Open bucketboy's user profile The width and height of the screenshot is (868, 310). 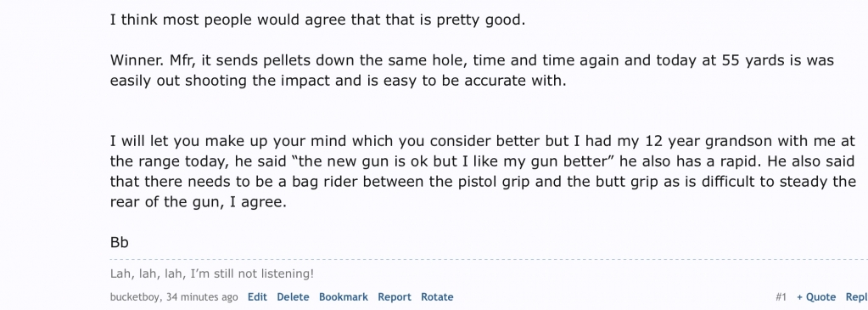135,296
